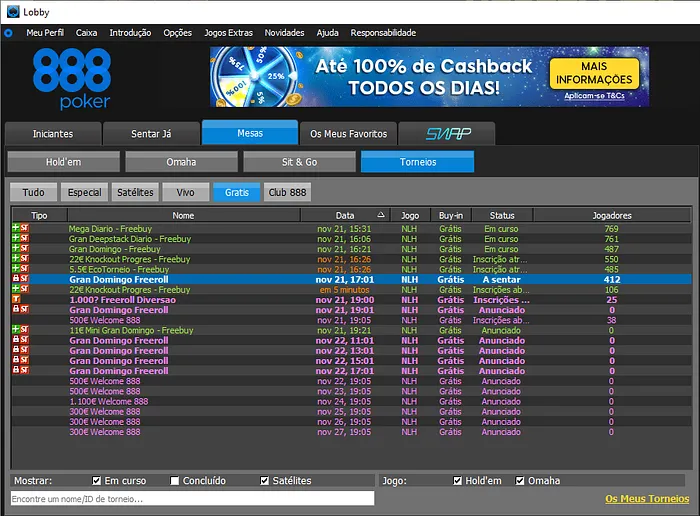Click the MAIS INFORMAÇÕES banner button
The width and height of the screenshot is (700, 516).
point(594,73)
